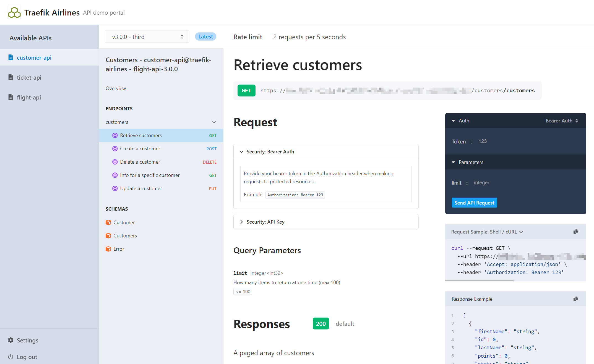Image resolution: width=594 pixels, height=364 pixels.
Task: Collapse the Parameters panel triangle
Action: point(453,162)
